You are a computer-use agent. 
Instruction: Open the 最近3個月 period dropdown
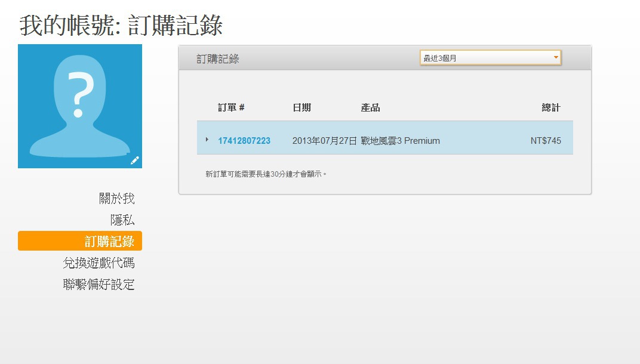(491, 58)
